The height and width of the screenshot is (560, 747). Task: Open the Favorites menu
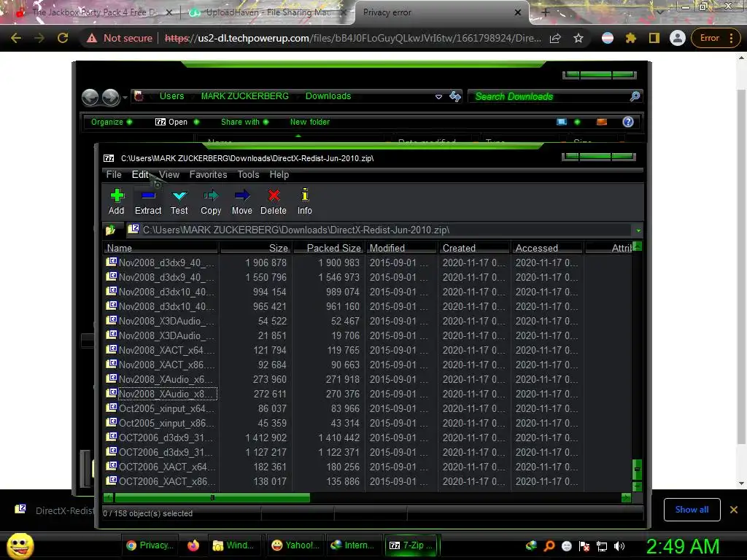208,175
